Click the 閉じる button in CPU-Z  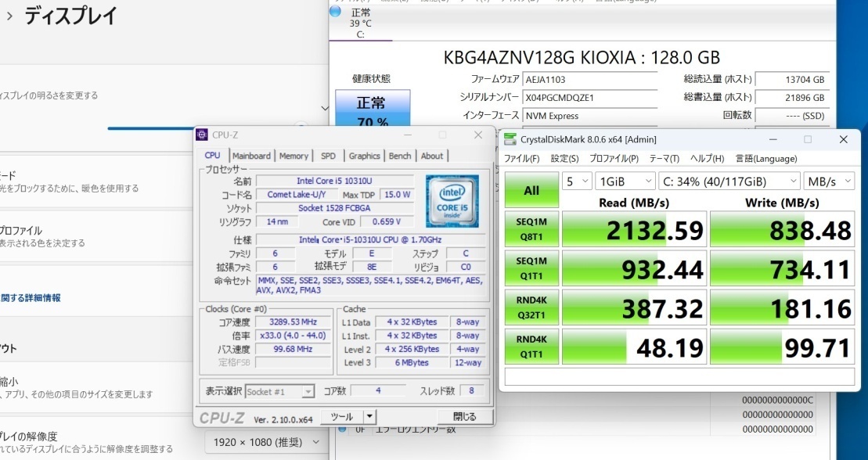pos(465,415)
